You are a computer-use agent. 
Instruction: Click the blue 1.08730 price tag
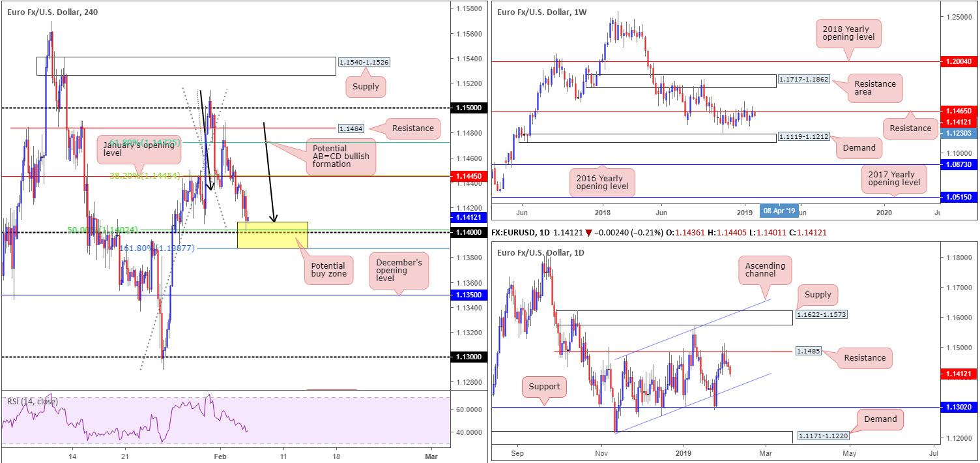coord(960,166)
